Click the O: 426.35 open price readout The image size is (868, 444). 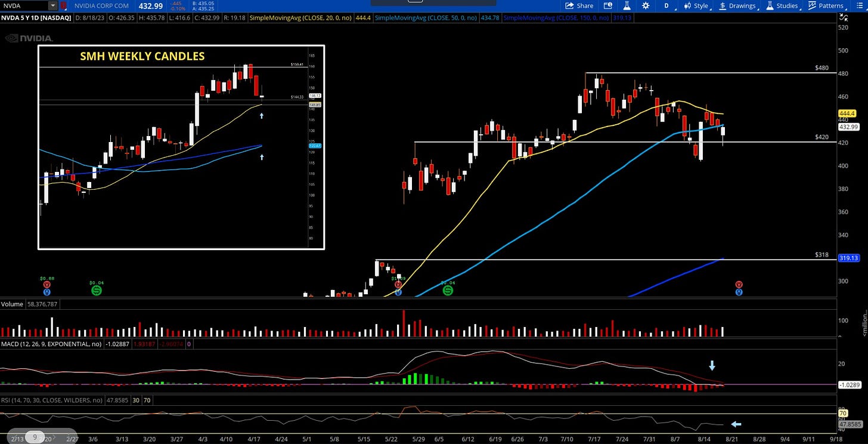click(121, 18)
